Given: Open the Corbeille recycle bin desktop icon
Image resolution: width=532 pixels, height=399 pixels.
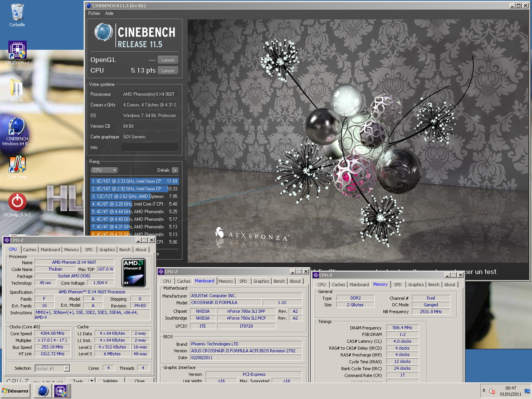Looking at the screenshot, I should click(x=17, y=15).
